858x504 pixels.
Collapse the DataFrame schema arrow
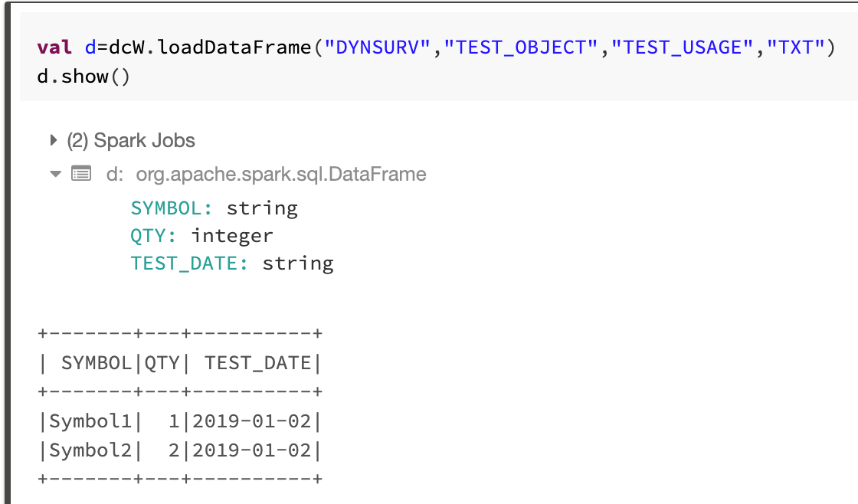pos(55,175)
